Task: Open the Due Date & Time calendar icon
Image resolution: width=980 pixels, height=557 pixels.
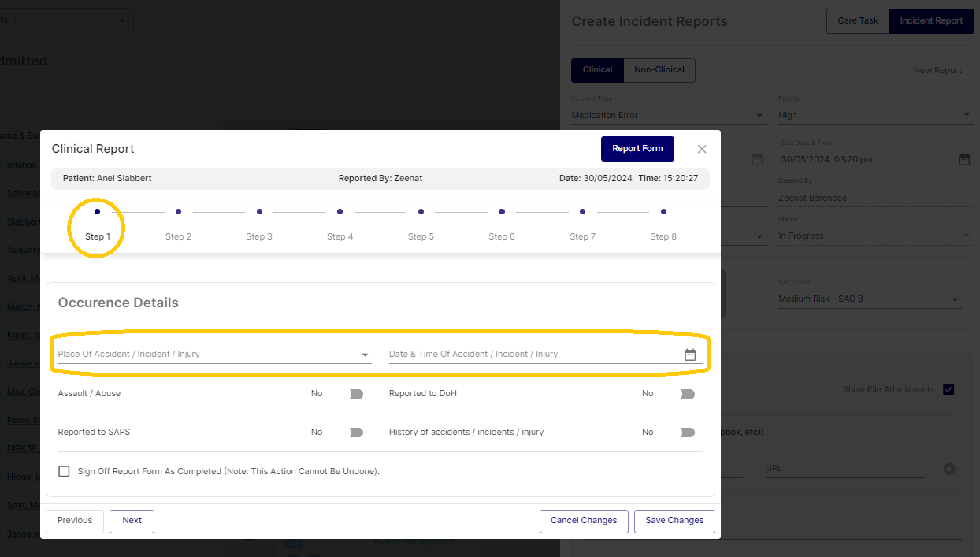Action: click(964, 159)
